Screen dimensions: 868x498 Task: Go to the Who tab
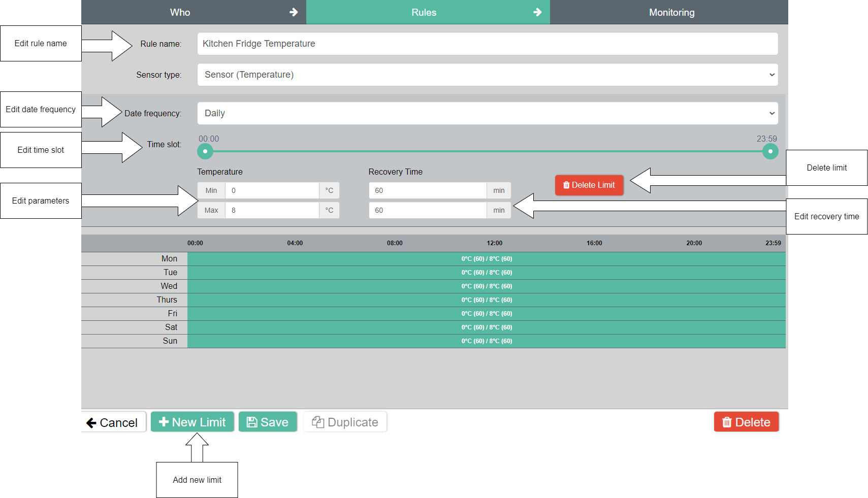tap(180, 12)
